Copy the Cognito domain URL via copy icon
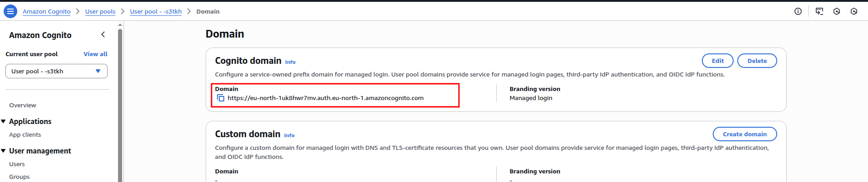Viewport: 868px width, 182px height. coord(221,98)
